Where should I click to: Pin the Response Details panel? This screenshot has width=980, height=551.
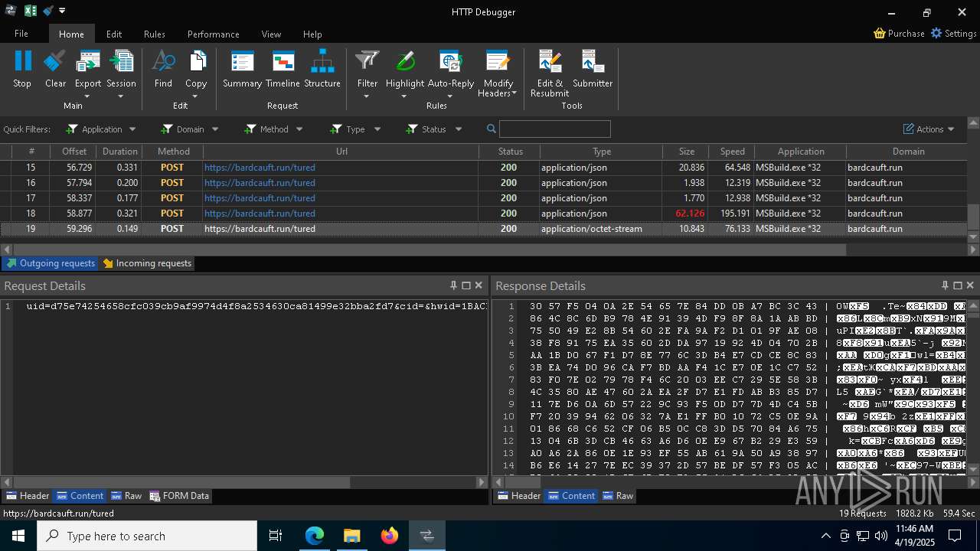[945, 285]
